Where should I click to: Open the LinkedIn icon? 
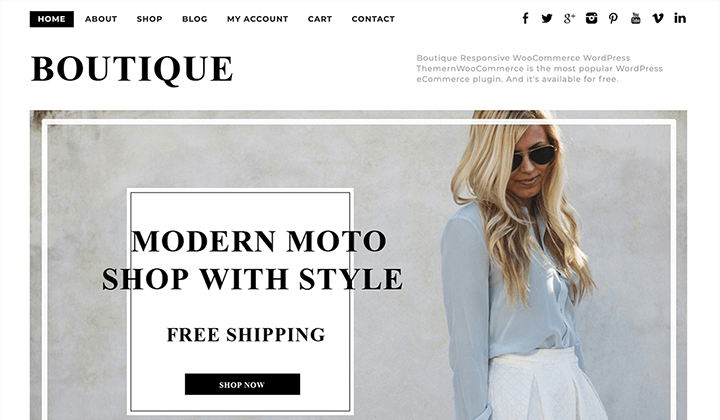point(680,18)
